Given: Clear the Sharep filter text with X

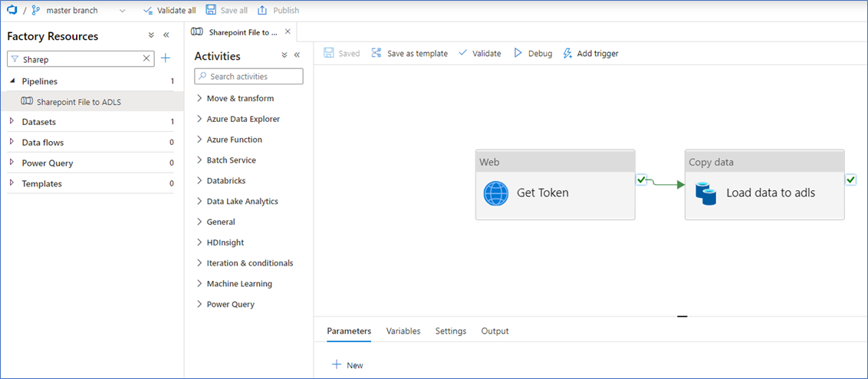Looking at the screenshot, I should [146, 59].
